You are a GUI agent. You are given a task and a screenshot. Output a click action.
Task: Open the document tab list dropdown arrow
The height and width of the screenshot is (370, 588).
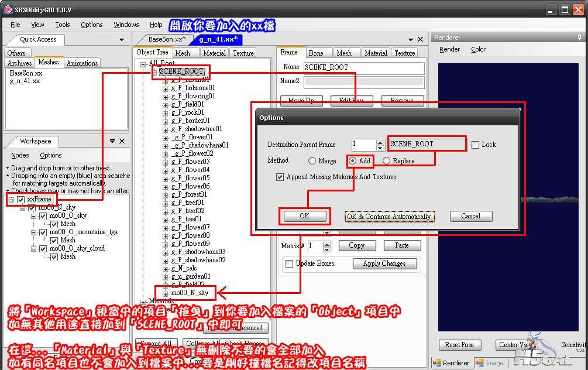(x=409, y=39)
